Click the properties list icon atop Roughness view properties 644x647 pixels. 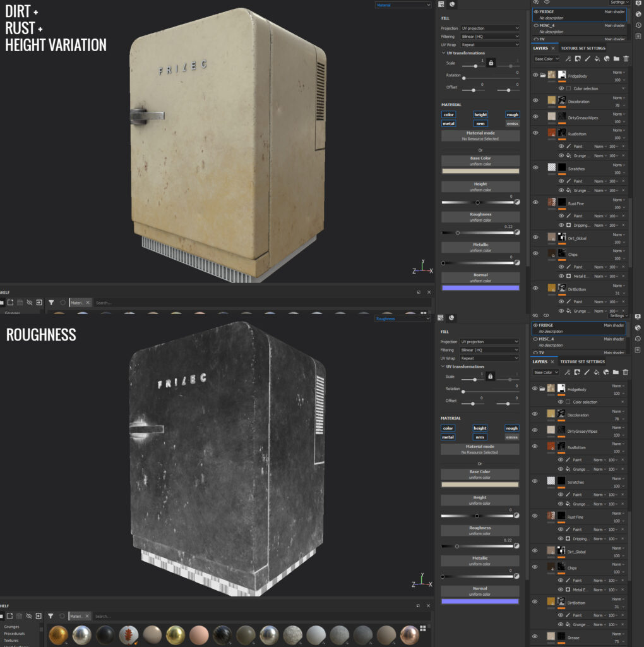tap(440, 318)
